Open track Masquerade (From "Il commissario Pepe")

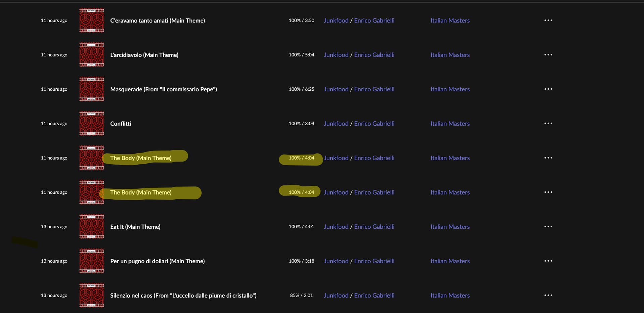click(164, 89)
